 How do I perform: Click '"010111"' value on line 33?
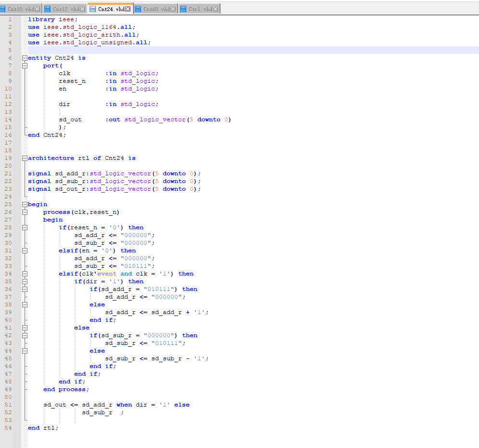(x=136, y=266)
